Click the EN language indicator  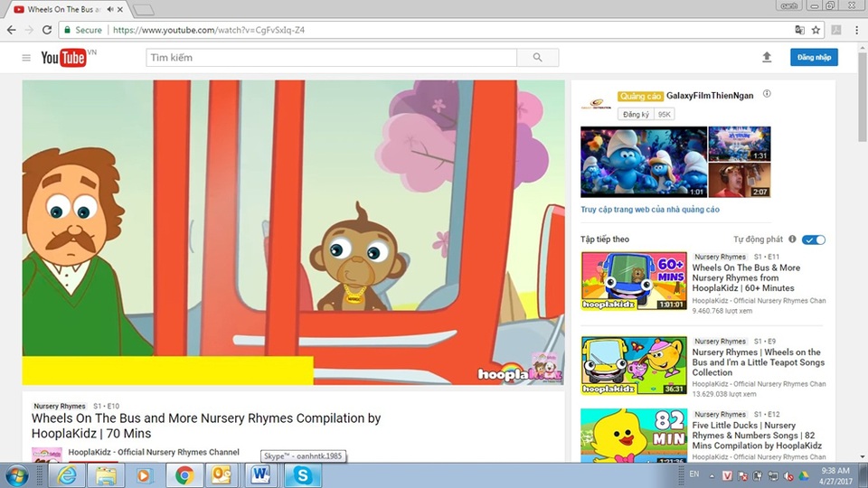(x=694, y=474)
